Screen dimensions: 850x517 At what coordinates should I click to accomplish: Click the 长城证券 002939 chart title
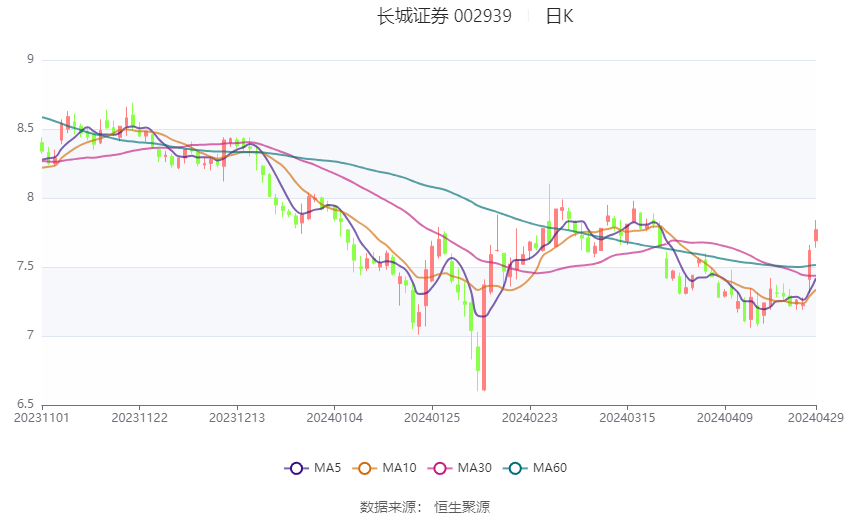pos(443,16)
